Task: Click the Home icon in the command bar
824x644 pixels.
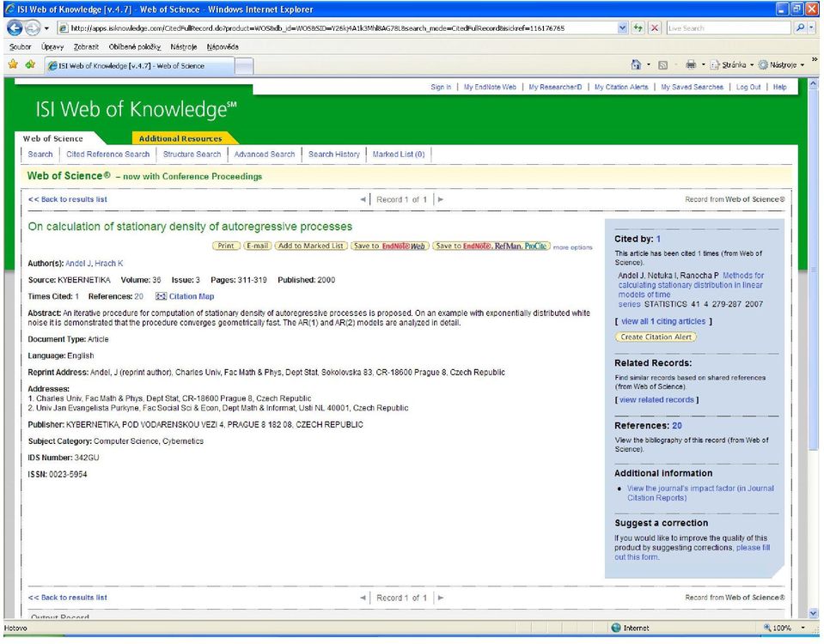Action: [x=636, y=64]
